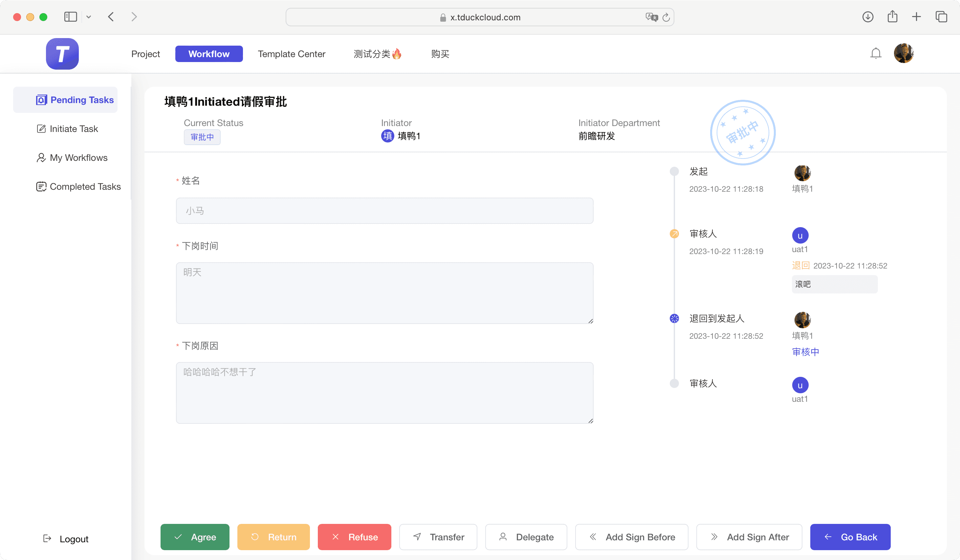Click the 退回到发起人 timeline marker
Viewport: 960px width, 560px height.
point(674,318)
